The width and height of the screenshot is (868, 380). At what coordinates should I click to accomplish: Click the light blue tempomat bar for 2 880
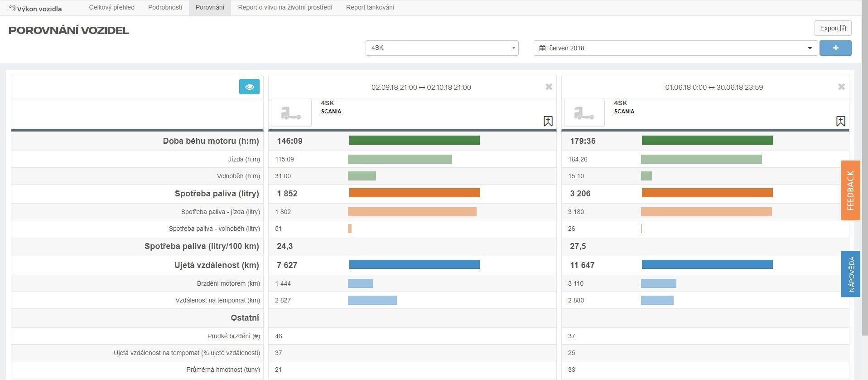pyautogui.click(x=657, y=300)
